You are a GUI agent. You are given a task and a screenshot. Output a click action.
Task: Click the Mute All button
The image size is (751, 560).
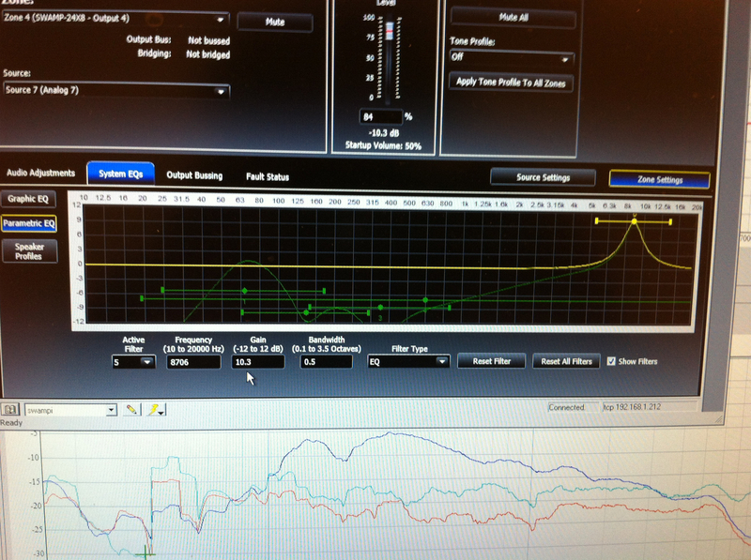(511, 17)
